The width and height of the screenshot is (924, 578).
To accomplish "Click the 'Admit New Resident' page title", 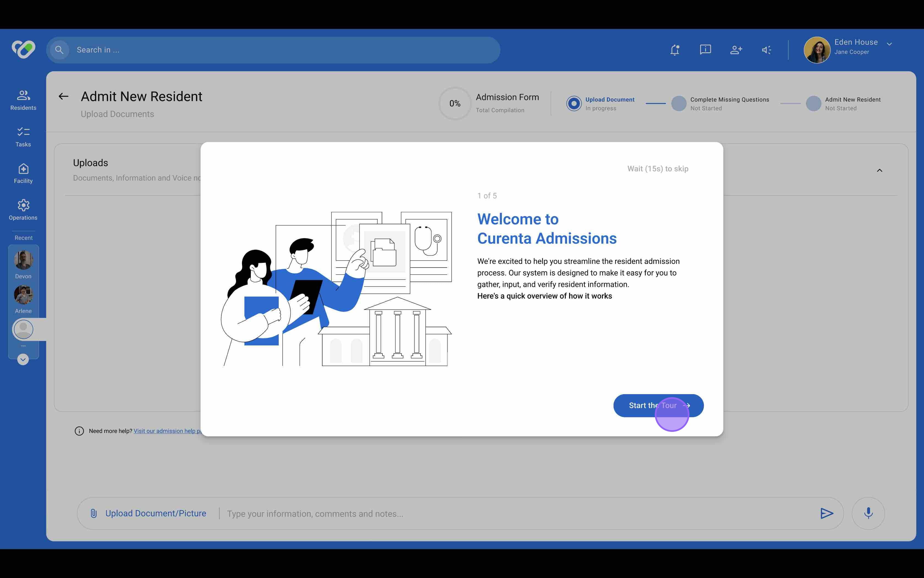I will pos(141,96).
